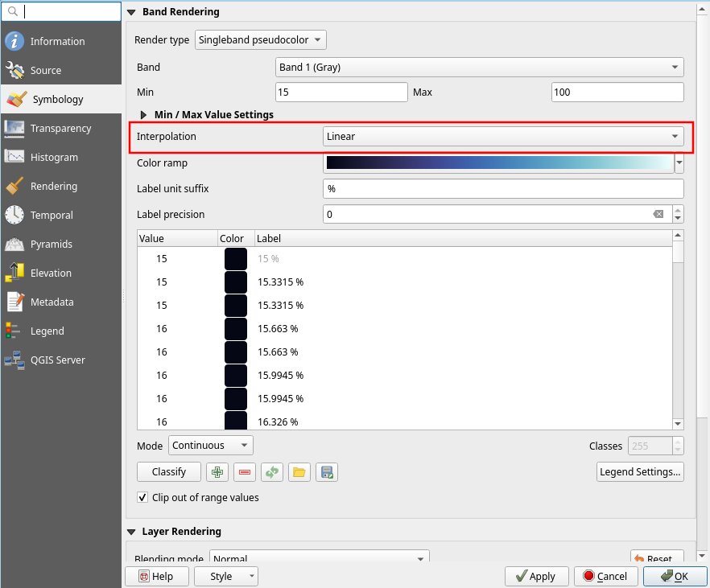Image resolution: width=710 pixels, height=588 pixels.
Task: Click the Label precision field
Action: click(x=497, y=214)
